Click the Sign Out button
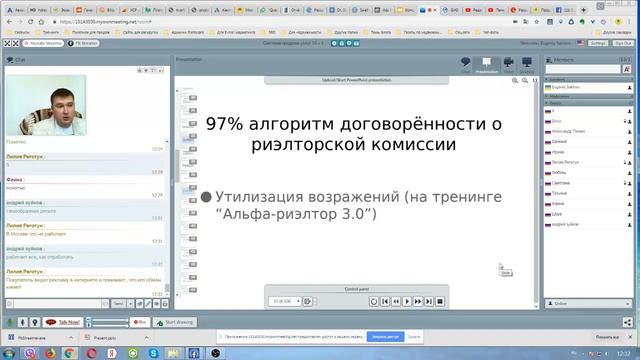The height and width of the screenshot is (360, 640). (623, 43)
